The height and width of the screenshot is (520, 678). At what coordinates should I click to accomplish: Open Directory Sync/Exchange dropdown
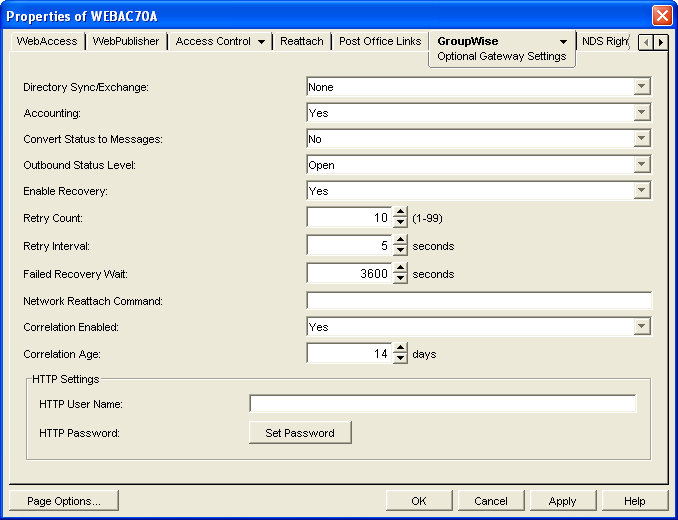click(x=642, y=87)
